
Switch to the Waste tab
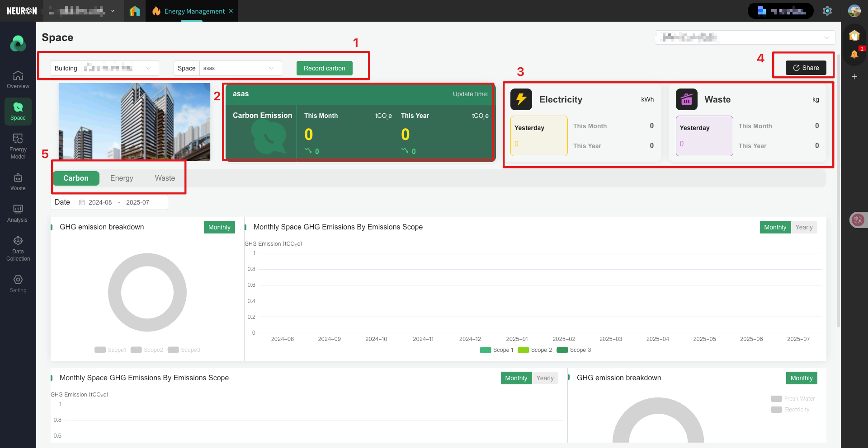165,178
